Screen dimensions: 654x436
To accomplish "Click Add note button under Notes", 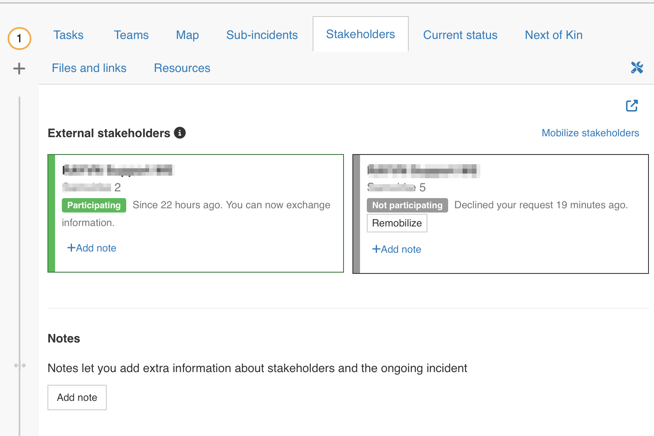I will (77, 397).
